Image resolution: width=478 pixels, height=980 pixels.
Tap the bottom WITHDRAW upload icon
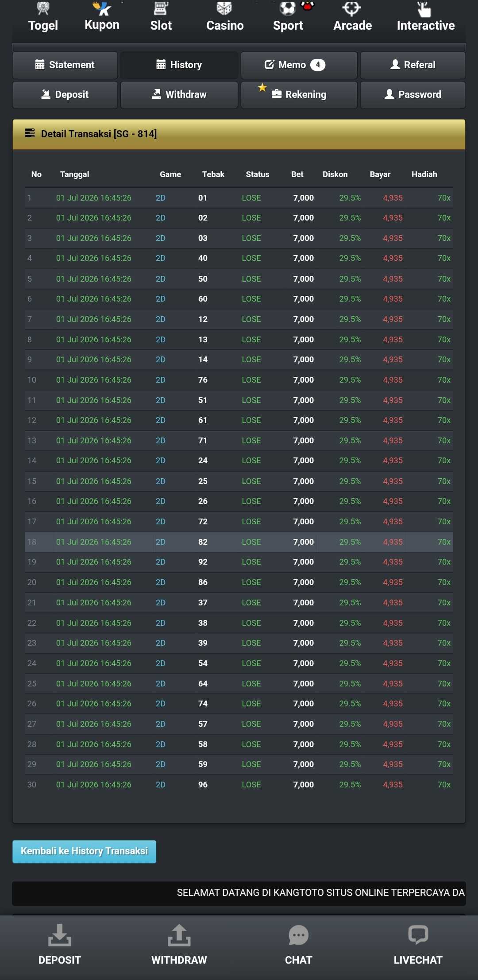tap(179, 935)
